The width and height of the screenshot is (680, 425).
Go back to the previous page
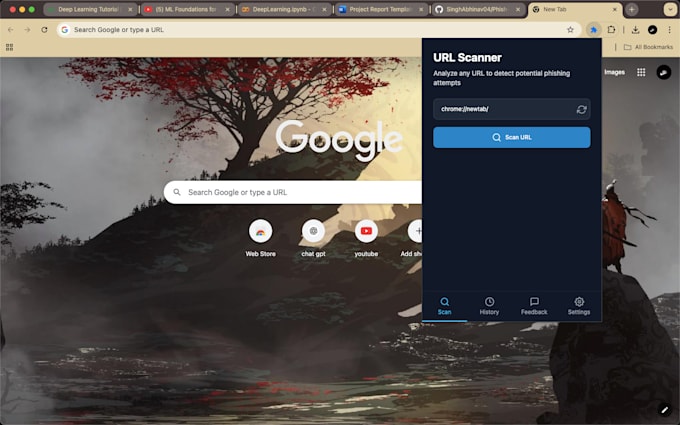point(10,29)
